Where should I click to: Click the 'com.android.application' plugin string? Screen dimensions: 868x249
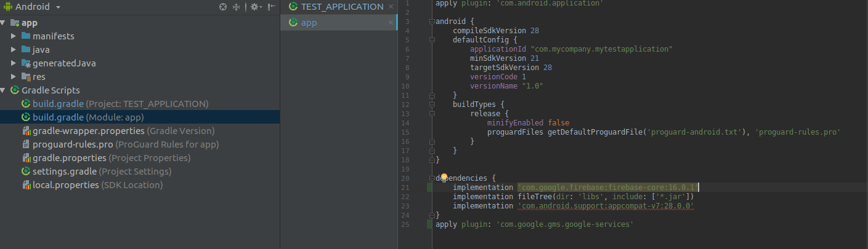click(x=550, y=3)
